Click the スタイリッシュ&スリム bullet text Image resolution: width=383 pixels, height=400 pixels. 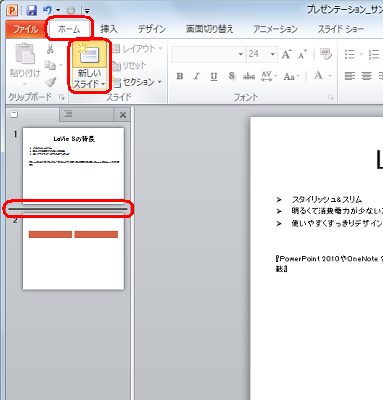(x=327, y=200)
